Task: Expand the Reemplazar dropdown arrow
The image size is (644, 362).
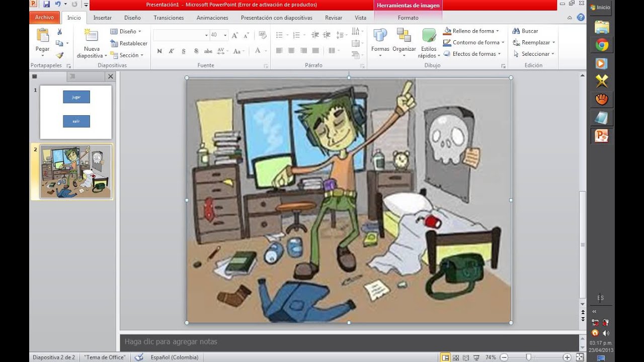Action: (x=553, y=43)
